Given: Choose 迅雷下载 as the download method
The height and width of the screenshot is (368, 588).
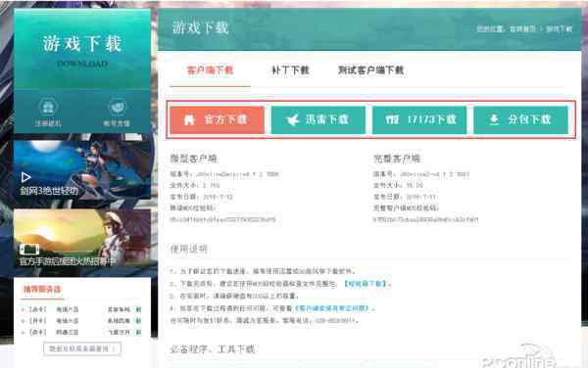Looking at the screenshot, I should coord(318,119).
